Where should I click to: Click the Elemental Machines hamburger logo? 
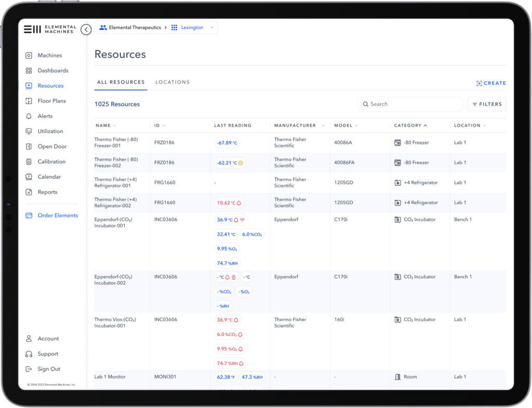pyautogui.click(x=32, y=29)
